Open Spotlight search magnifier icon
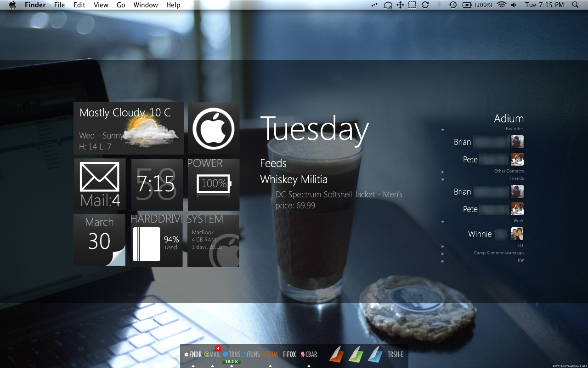 [x=575, y=5]
